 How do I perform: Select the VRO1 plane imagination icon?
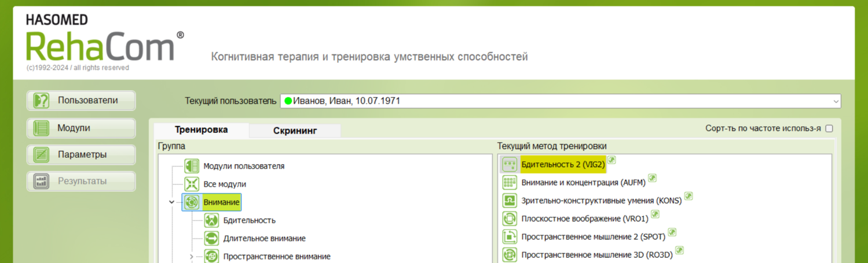[510, 218]
